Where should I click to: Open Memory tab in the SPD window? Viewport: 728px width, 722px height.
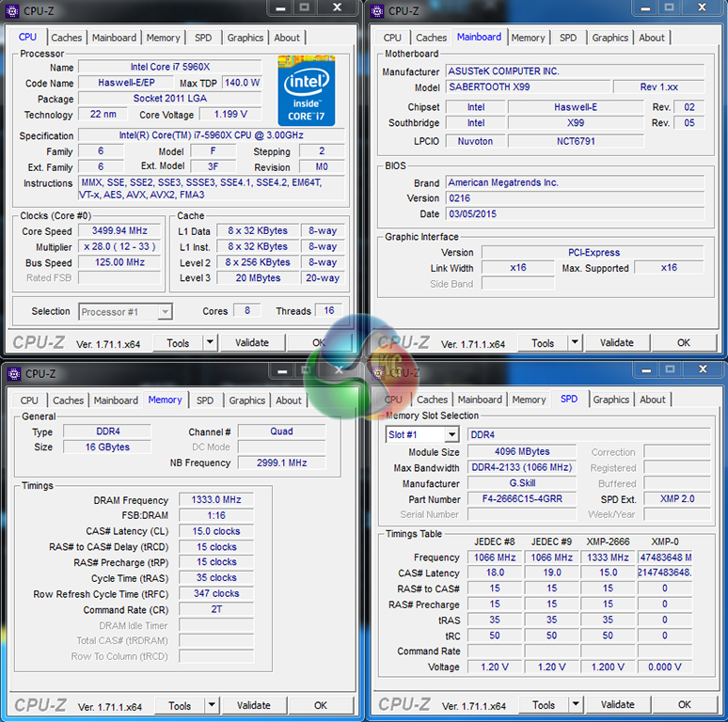click(529, 400)
